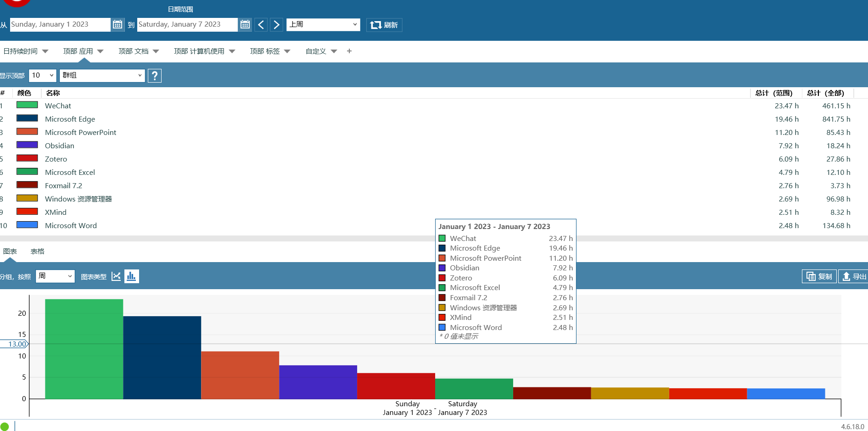The height and width of the screenshot is (431, 868).
Task: Add a new tab with plus icon
Action: [349, 51]
